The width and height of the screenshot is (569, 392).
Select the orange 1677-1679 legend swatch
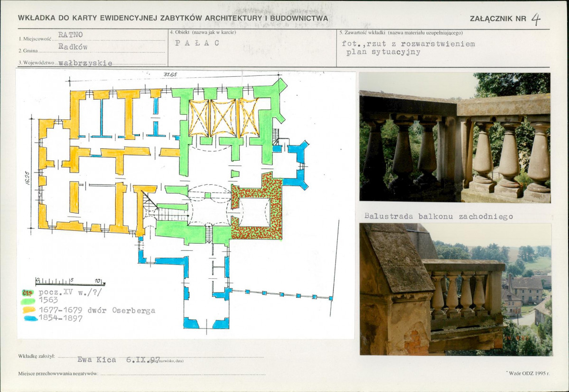tap(30, 310)
